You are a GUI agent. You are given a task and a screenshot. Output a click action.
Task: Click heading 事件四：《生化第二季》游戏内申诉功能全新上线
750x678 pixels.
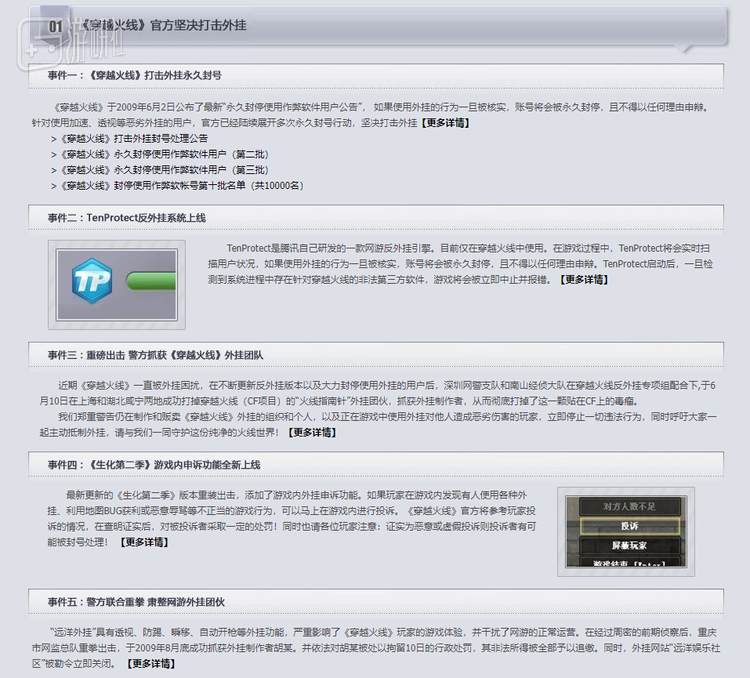(154, 465)
